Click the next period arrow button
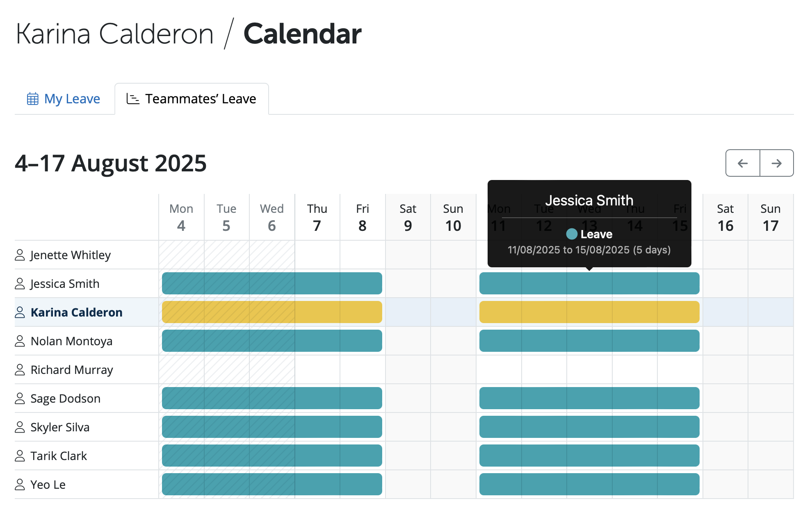The width and height of the screenshot is (812, 524). [x=776, y=163]
